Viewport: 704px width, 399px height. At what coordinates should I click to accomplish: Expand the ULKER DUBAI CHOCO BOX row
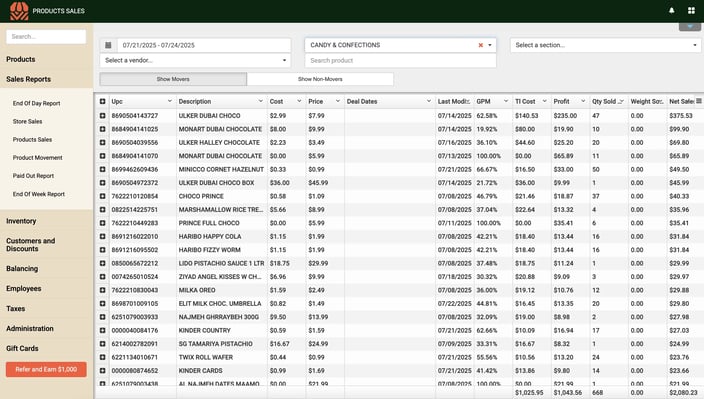click(x=102, y=183)
